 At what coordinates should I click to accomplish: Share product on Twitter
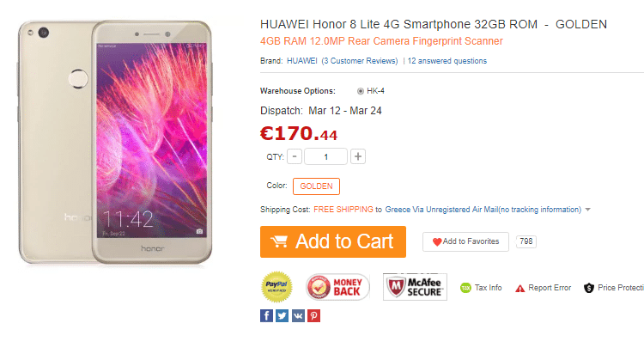[282, 315]
